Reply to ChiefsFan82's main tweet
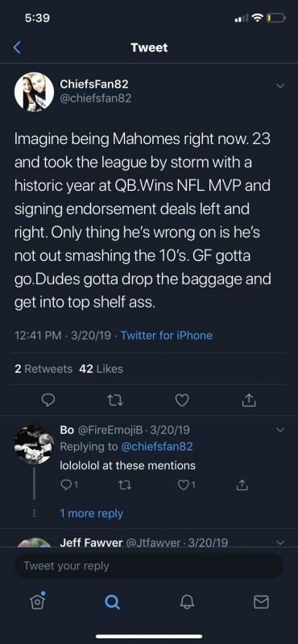The width and height of the screenshot is (298, 644). coord(48,399)
